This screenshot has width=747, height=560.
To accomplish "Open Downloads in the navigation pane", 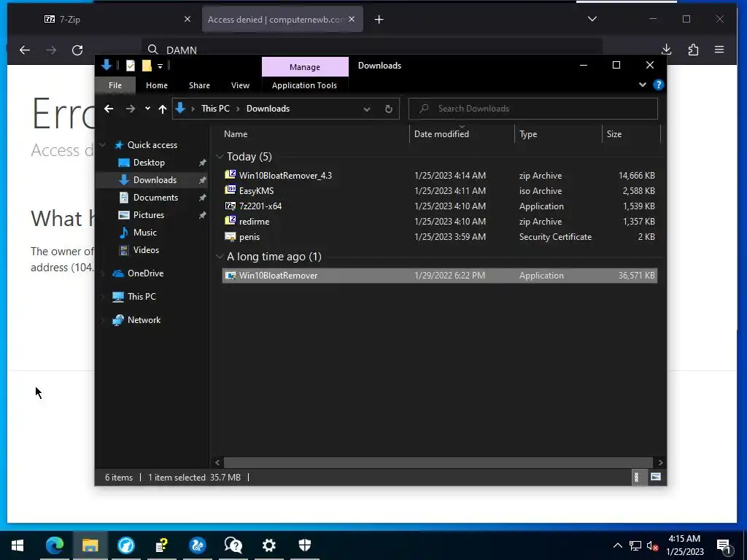I will [x=155, y=180].
